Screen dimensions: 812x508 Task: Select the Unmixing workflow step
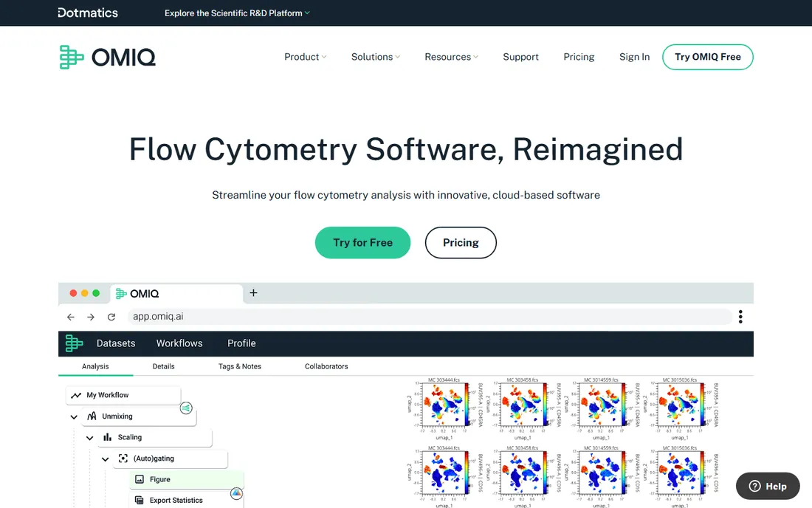pos(139,416)
